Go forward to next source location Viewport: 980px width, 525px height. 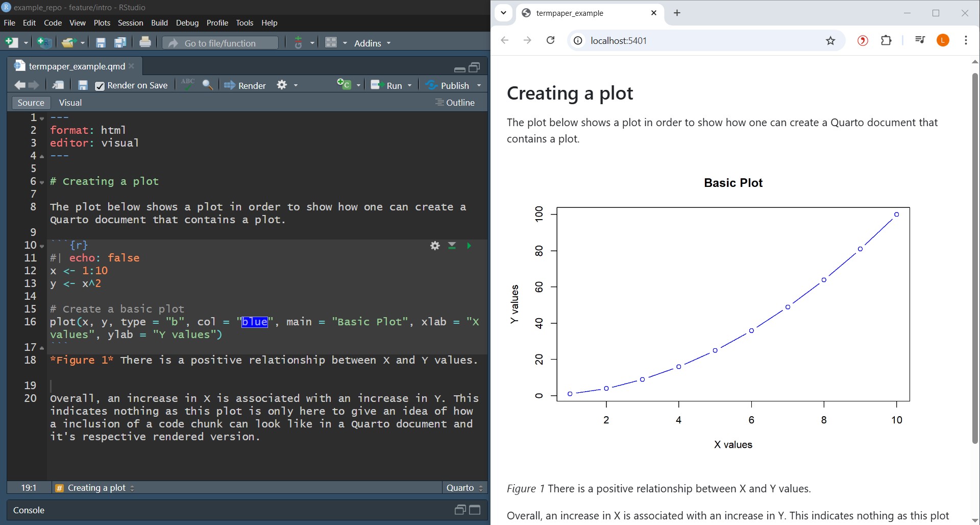point(34,85)
